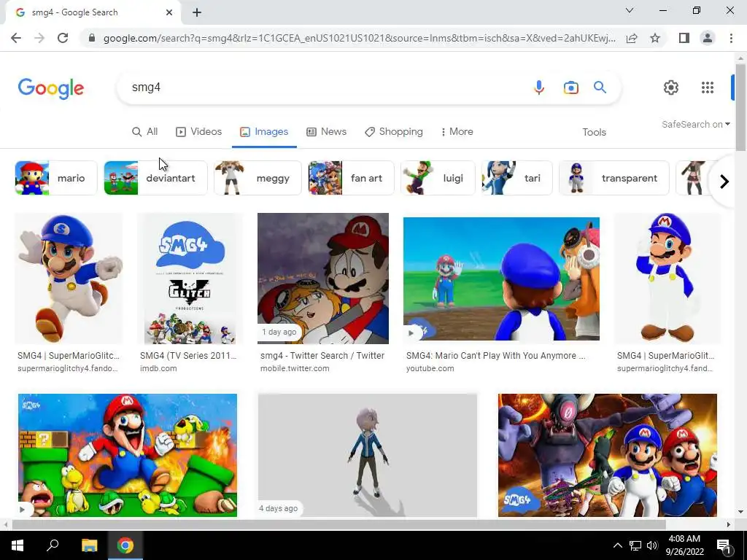Click the imdb.com source link

158,368
